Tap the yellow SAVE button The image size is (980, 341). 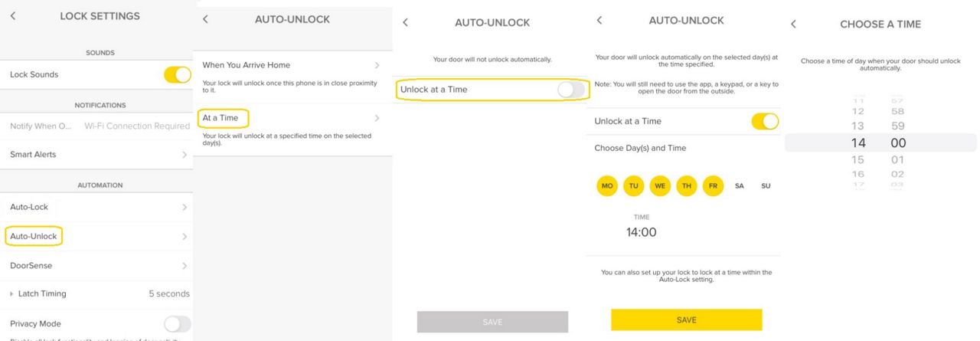687,320
